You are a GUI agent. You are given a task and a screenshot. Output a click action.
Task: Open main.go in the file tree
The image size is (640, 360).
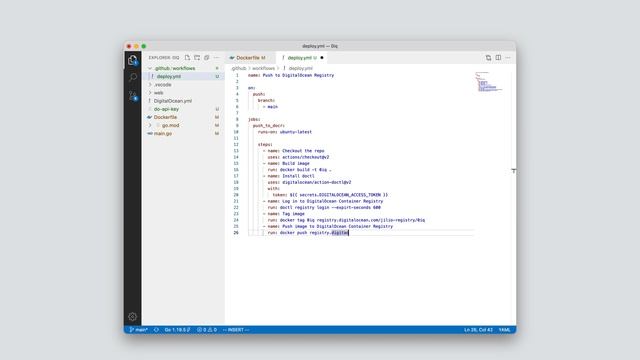(x=183, y=133)
